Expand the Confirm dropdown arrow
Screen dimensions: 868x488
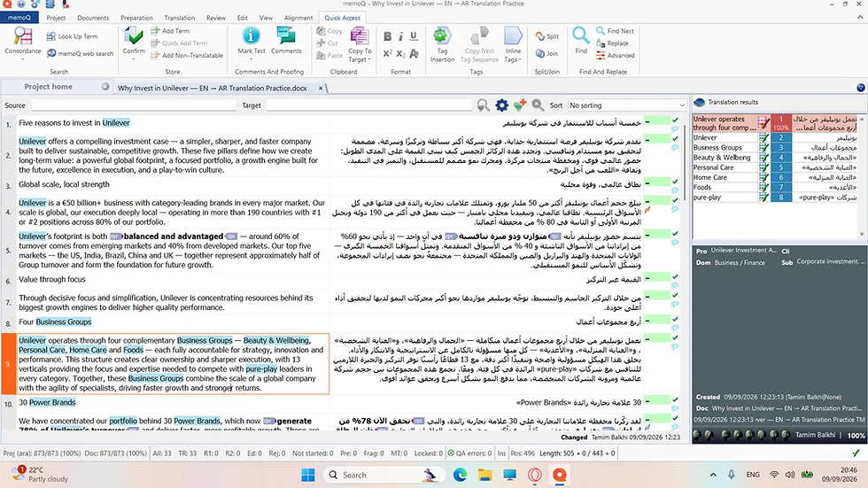pyautogui.click(x=134, y=58)
